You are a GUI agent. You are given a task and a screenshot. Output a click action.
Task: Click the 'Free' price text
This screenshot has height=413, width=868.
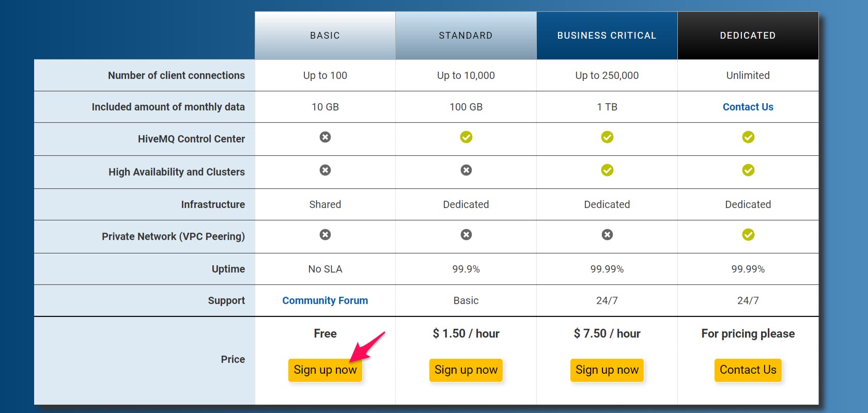325,333
